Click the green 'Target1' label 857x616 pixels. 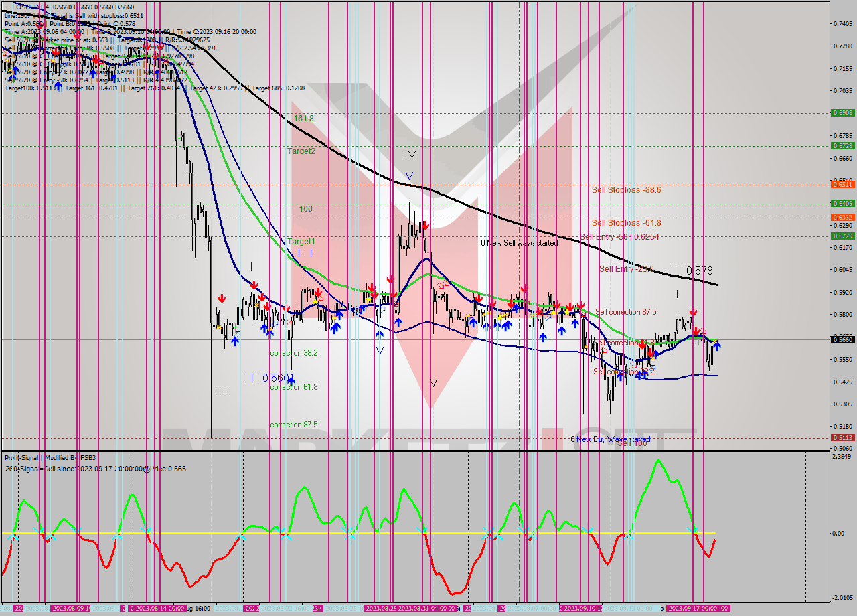(x=301, y=241)
